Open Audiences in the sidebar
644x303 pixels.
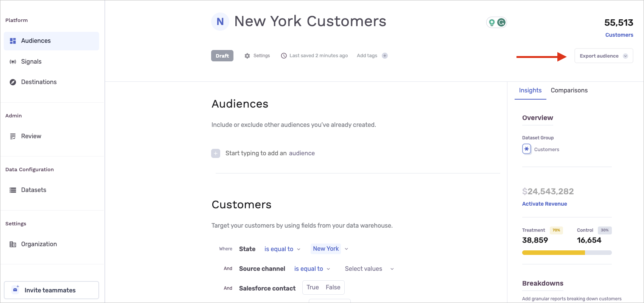(x=51, y=41)
